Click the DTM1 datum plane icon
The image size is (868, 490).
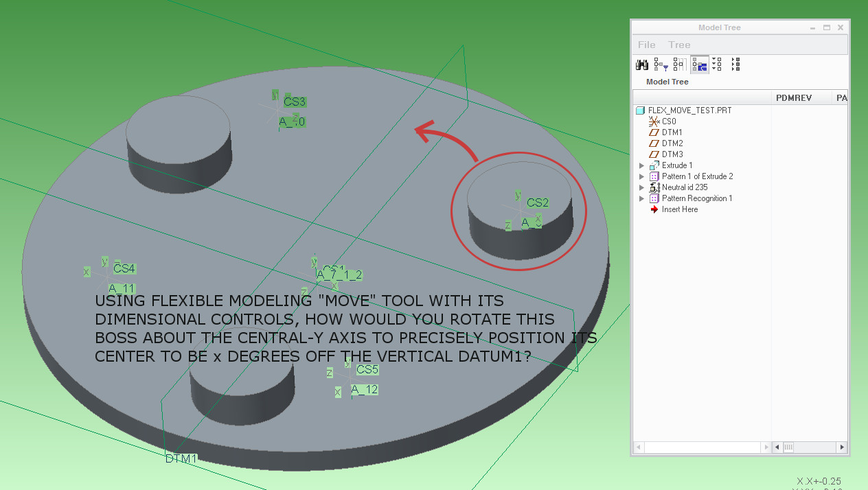click(x=654, y=132)
